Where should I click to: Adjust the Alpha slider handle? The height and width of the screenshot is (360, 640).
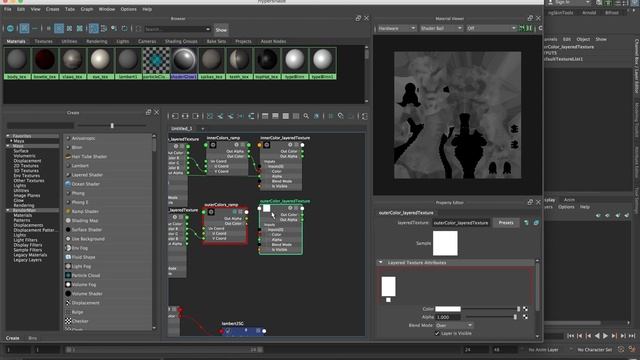515,317
